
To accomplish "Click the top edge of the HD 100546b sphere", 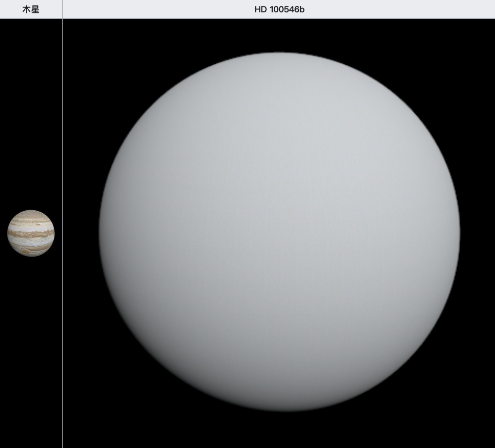I will tap(279, 53).
